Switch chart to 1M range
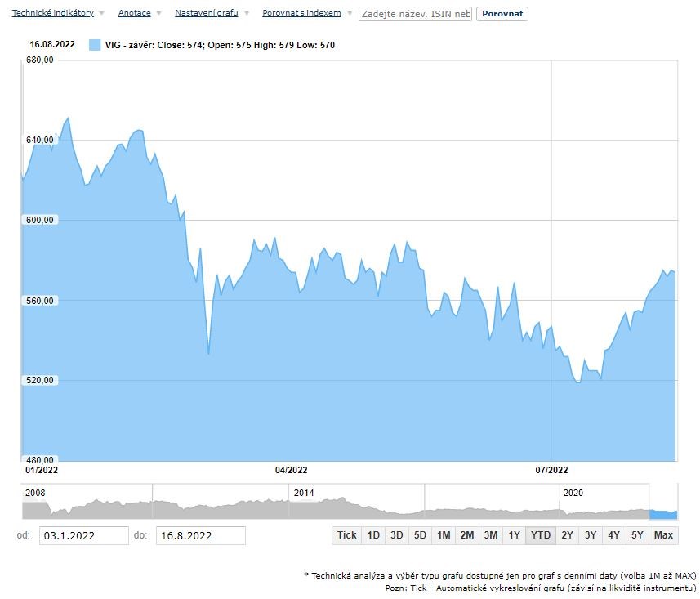 pyautogui.click(x=444, y=535)
